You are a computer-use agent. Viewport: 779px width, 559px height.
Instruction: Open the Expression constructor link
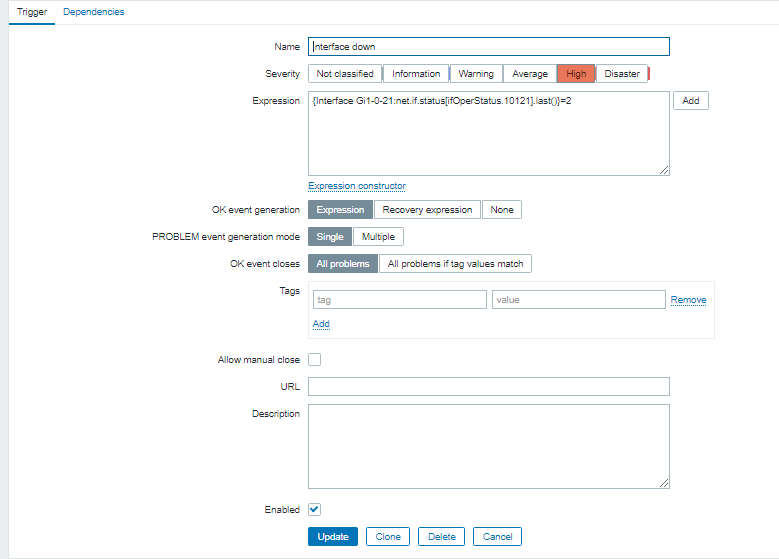point(357,186)
